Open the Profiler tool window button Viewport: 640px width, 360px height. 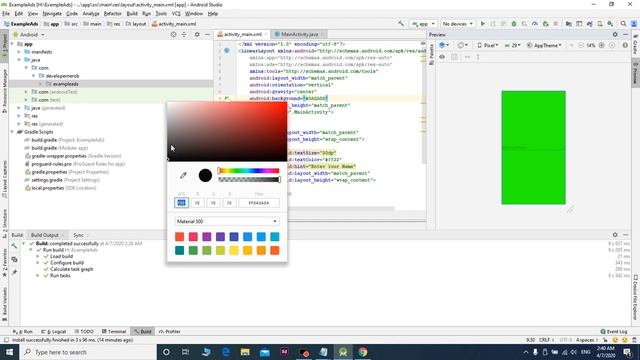[x=170, y=331]
